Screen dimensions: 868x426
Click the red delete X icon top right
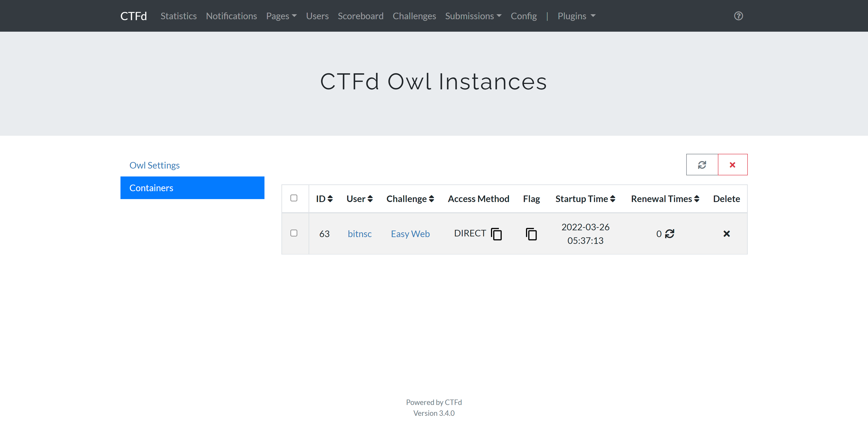tap(732, 164)
